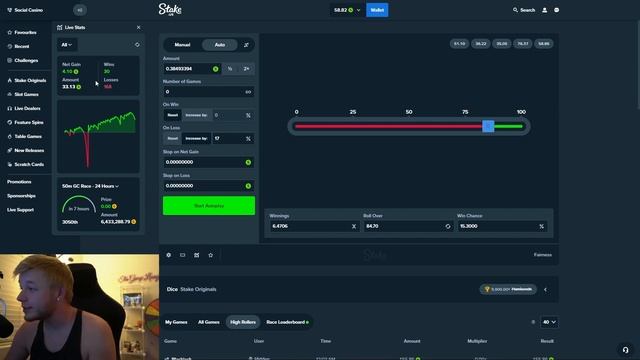Open the rows-per-page 40 dropdown
Image resolution: width=640 pixels, height=360 pixels.
549,322
